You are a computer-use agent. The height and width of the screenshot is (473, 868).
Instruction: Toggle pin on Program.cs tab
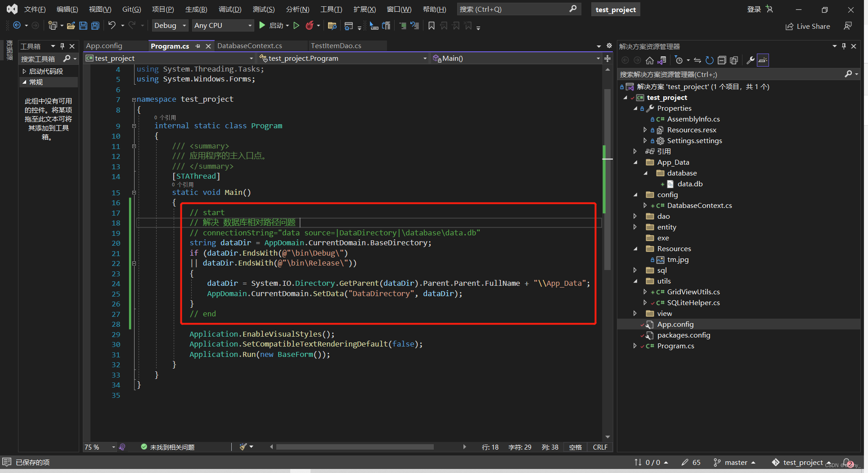pyautogui.click(x=198, y=46)
